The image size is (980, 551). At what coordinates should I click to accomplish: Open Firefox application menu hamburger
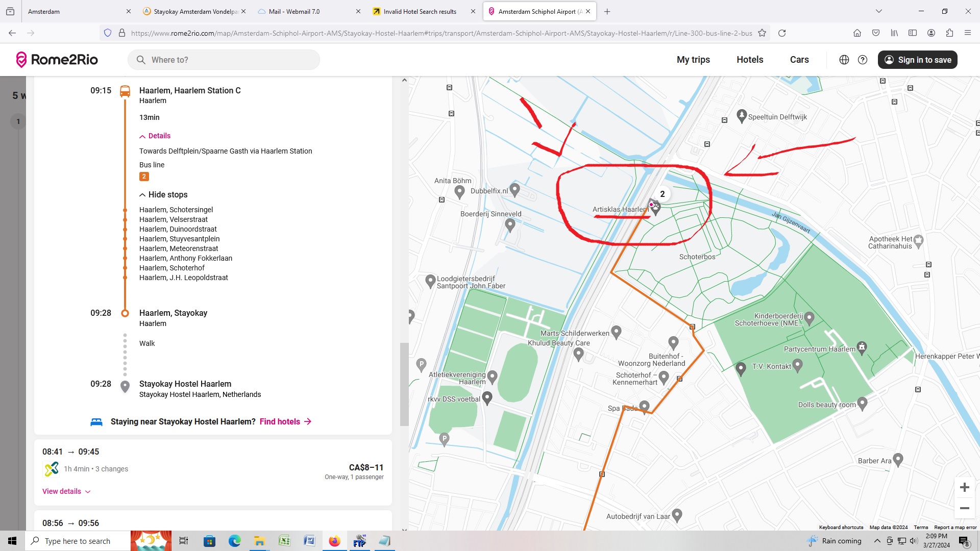(x=968, y=33)
